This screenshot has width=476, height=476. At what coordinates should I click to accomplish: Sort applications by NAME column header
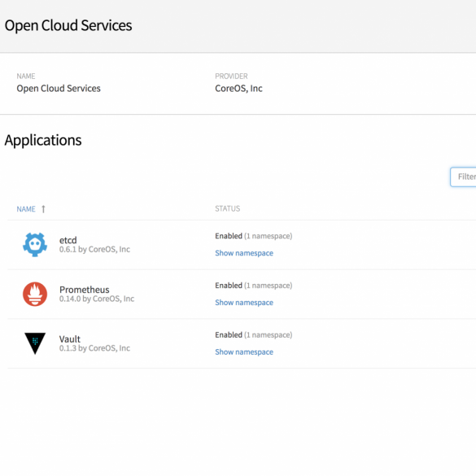(x=26, y=209)
